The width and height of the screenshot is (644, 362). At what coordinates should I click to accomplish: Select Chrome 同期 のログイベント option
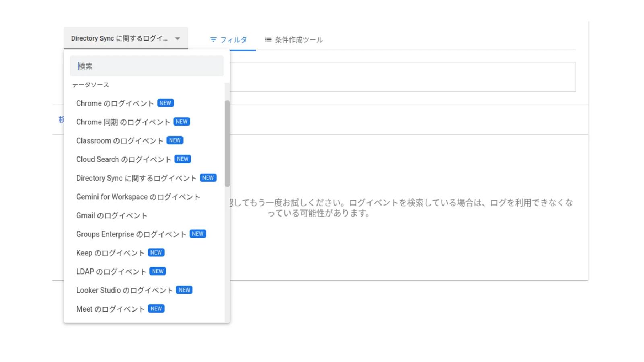(x=123, y=122)
